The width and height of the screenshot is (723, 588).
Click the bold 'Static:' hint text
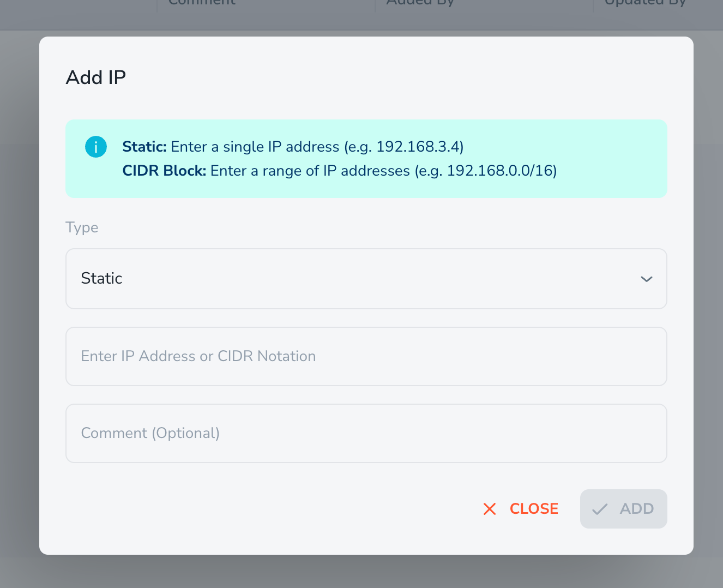[x=144, y=147]
